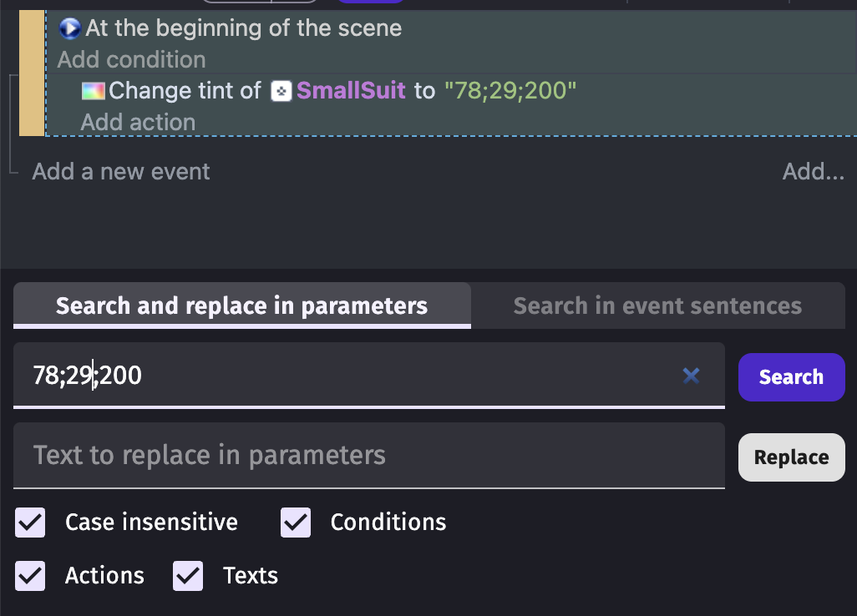Disable searching in Conditions
Screen dimensions: 857x616
coord(296,523)
